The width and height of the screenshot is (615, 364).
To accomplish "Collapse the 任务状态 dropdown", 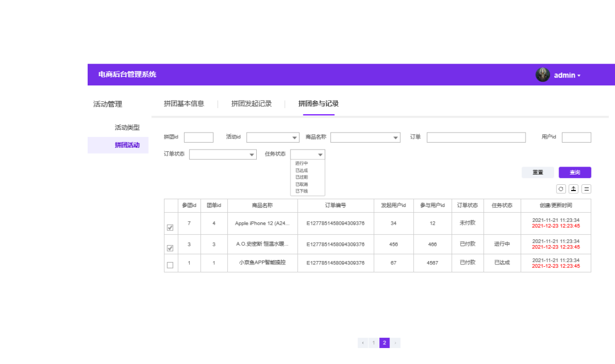I will tap(307, 154).
